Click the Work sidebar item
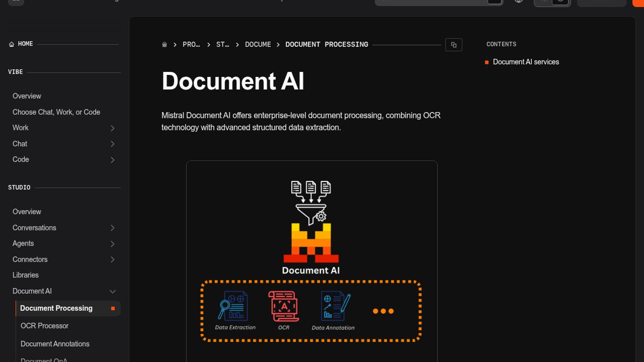 20,128
